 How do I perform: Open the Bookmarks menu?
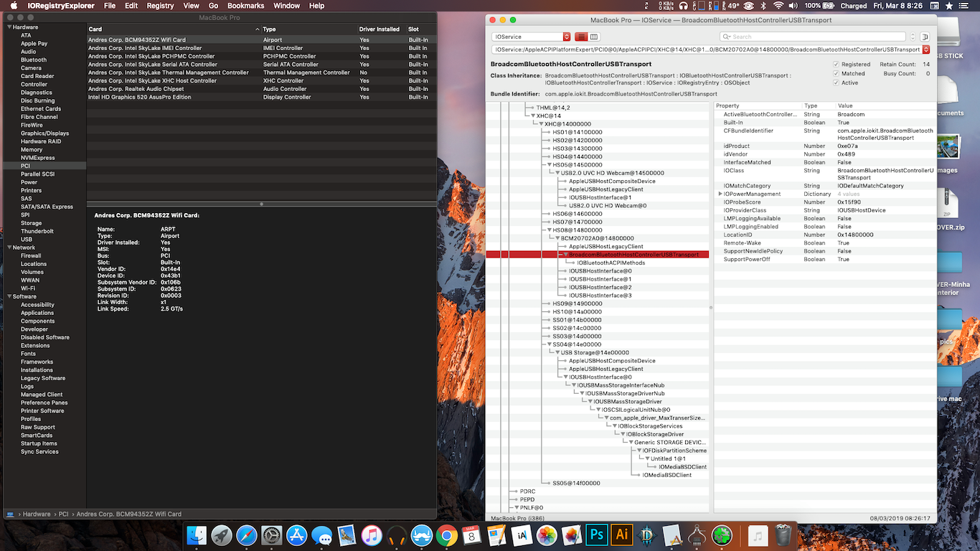click(245, 6)
